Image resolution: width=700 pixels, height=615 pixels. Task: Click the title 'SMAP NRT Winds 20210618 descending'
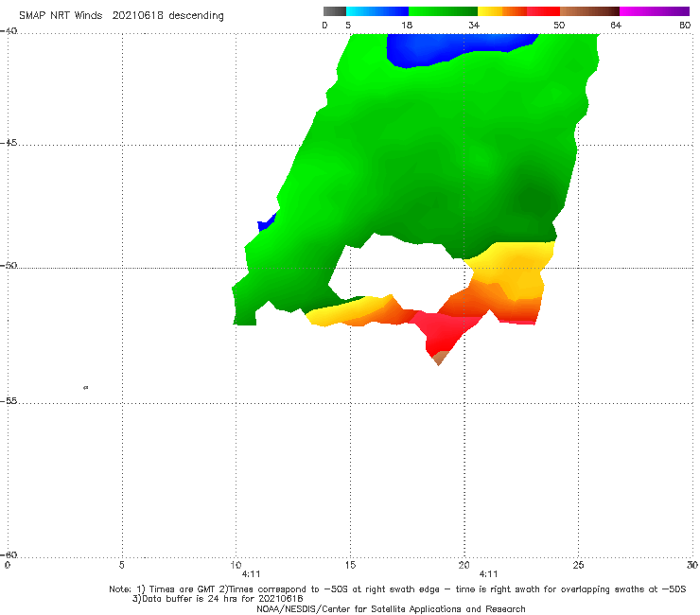(x=121, y=15)
